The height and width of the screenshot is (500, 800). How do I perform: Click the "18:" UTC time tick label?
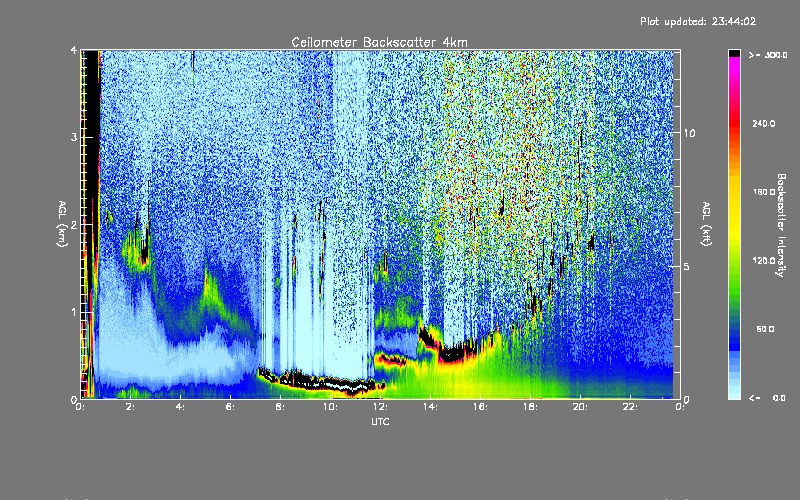click(530, 407)
